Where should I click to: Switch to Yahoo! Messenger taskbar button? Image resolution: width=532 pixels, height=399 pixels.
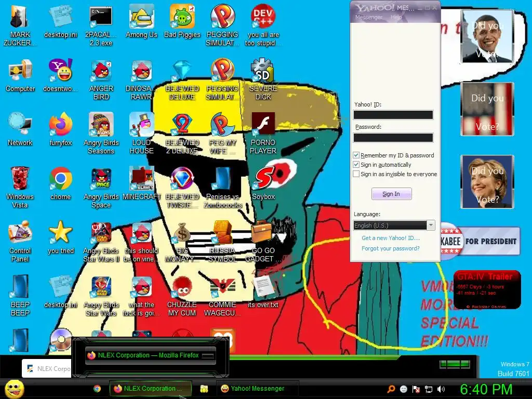(x=257, y=389)
